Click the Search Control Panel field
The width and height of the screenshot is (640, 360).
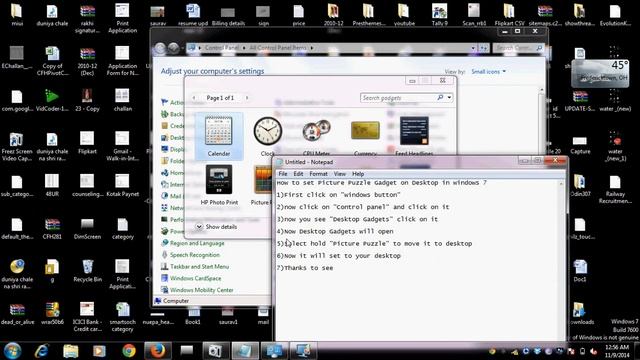(x=519, y=48)
